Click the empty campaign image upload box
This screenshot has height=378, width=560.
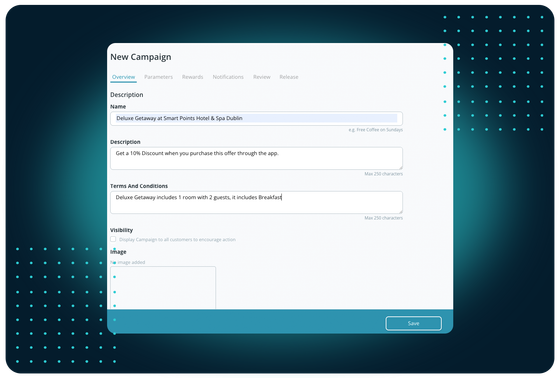[x=163, y=288]
